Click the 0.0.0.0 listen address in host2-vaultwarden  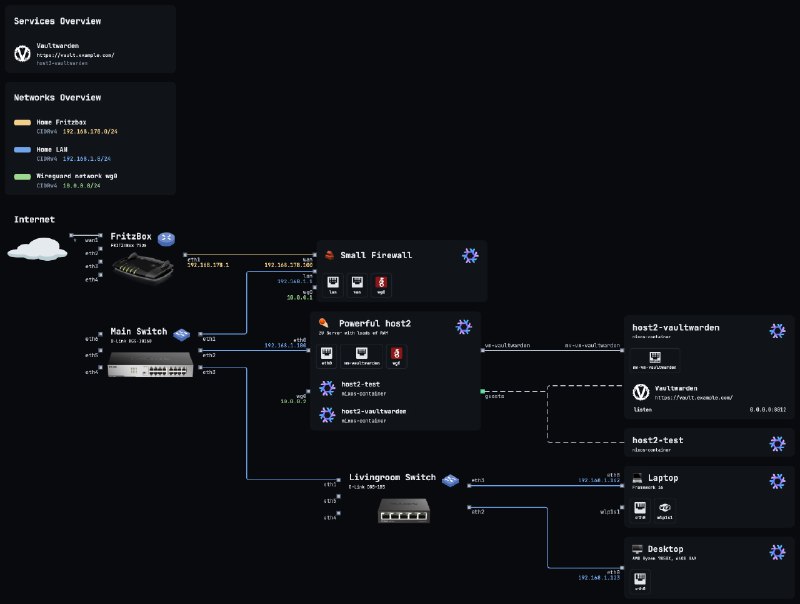tap(768, 409)
